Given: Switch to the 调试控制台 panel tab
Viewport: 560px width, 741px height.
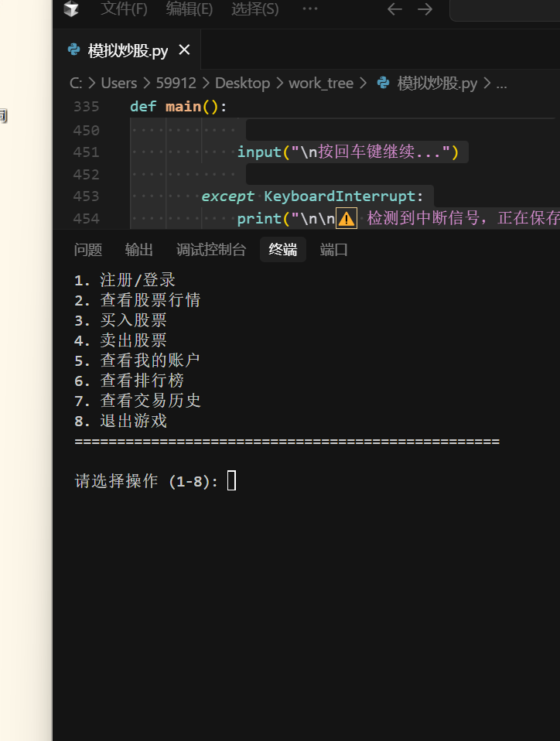Looking at the screenshot, I should click(x=211, y=250).
